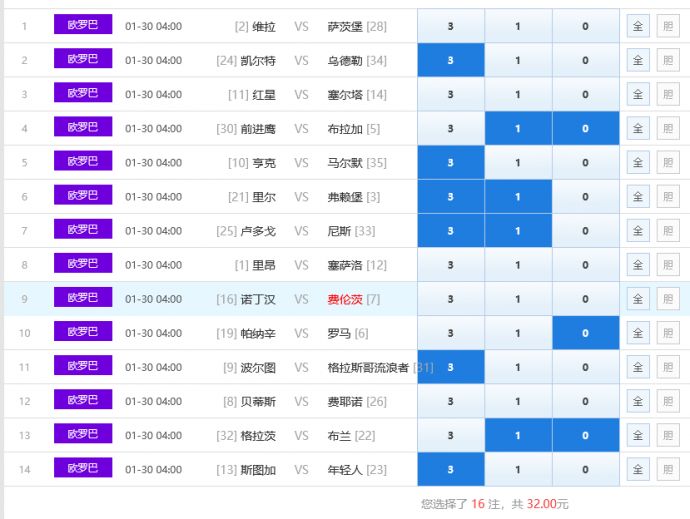Pick option 0 for 亨克 vs 马尔默

[585, 163]
